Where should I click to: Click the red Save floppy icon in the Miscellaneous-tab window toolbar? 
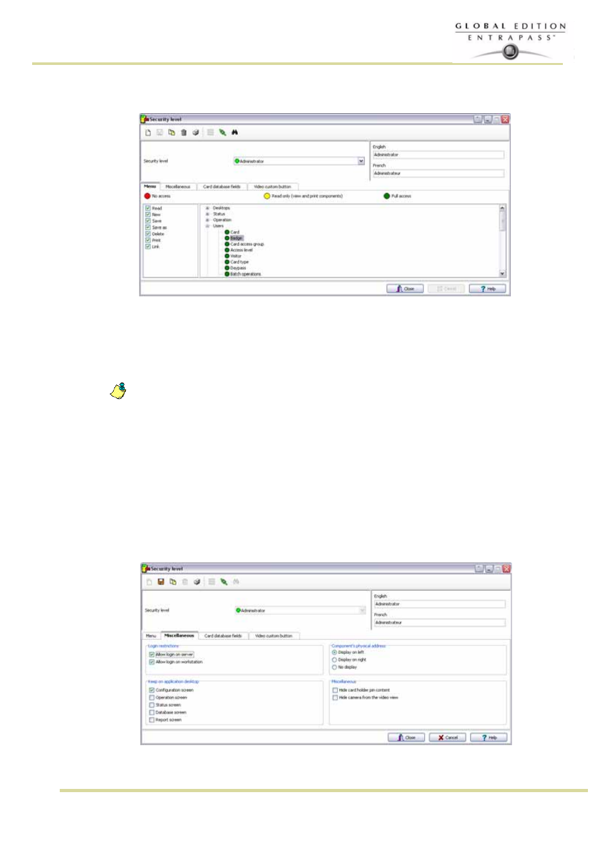point(161,582)
